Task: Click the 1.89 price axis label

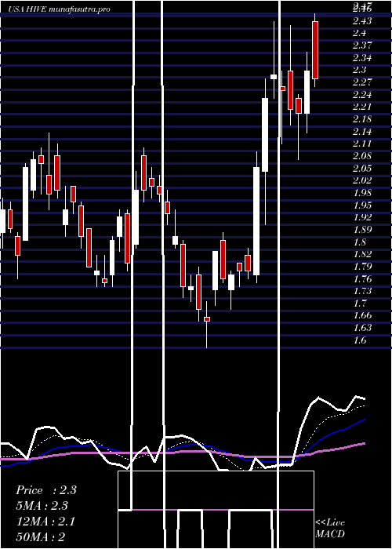Action: point(362,230)
